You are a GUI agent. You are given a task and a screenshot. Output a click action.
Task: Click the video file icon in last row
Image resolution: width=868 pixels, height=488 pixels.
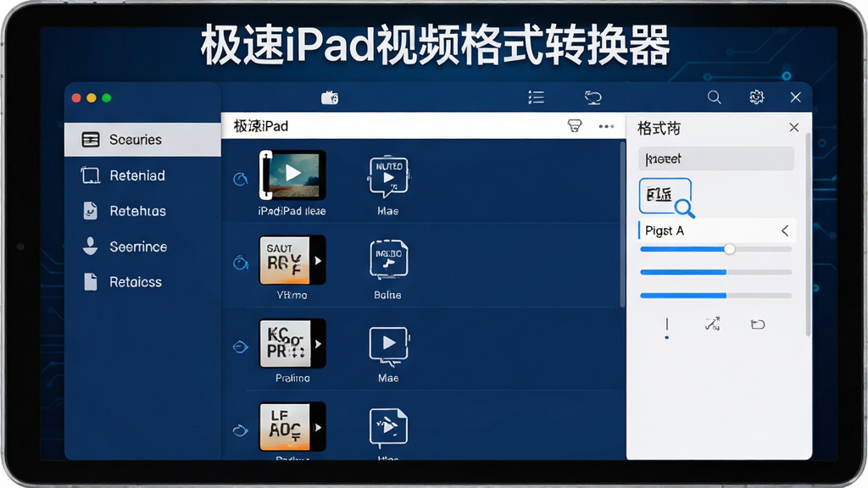pos(388,428)
